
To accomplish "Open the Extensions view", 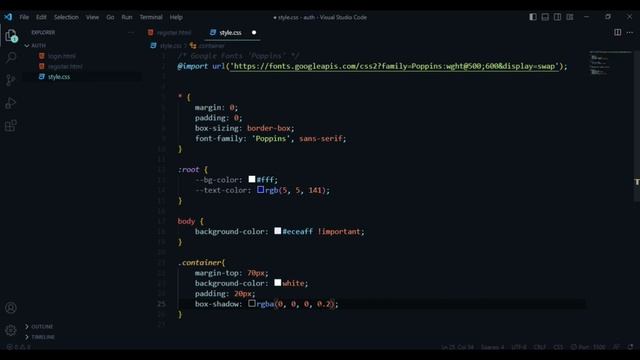I will coord(11,126).
